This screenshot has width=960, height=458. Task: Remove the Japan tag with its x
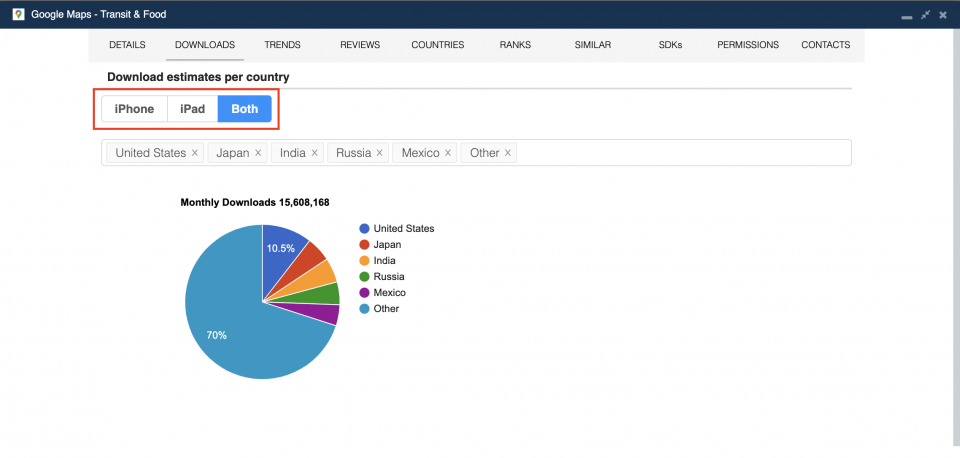point(258,153)
